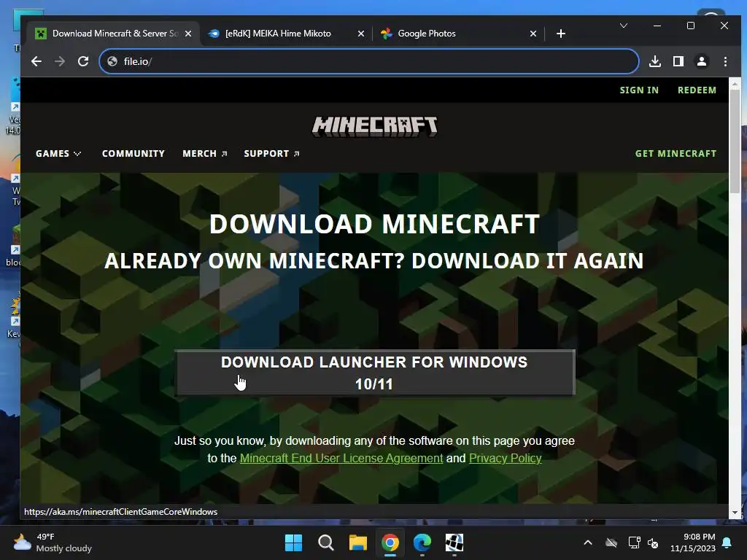Open the weather widget showing 49°F
Image resolution: width=747 pixels, height=560 pixels.
[53, 542]
